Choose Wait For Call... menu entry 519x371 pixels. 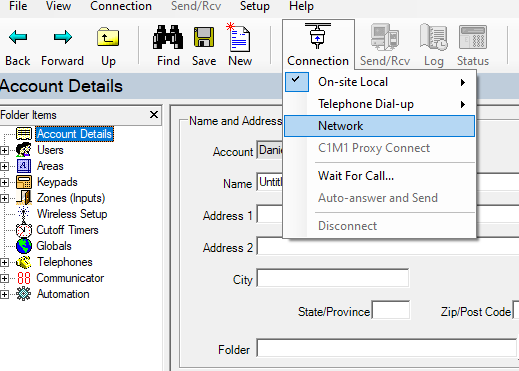(x=379, y=176)
